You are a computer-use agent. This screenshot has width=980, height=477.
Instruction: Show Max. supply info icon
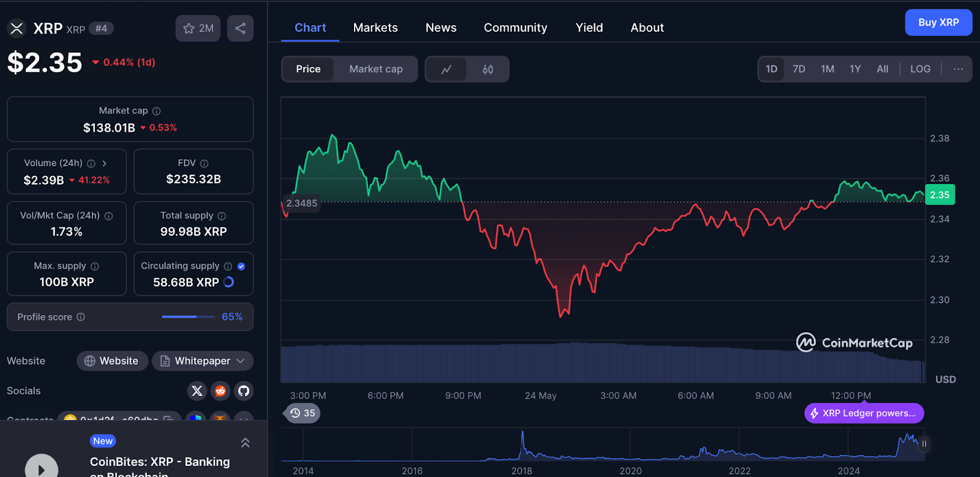(95, 266)
